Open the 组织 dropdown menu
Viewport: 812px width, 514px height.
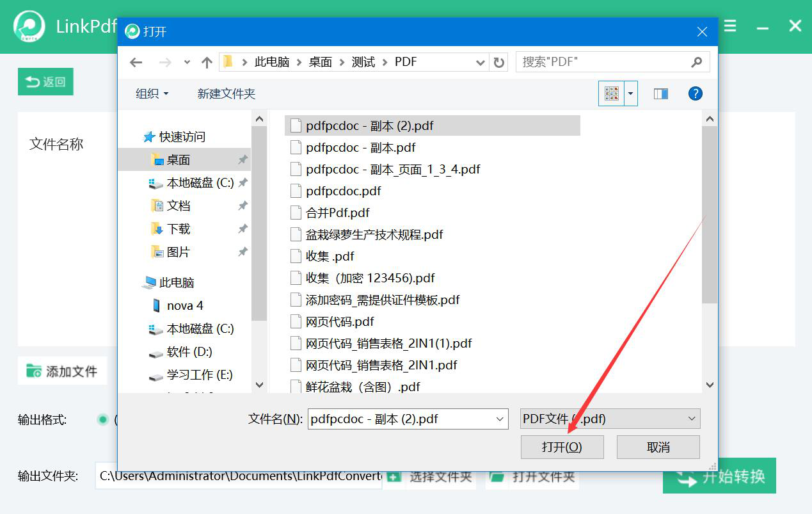(152, 93)
